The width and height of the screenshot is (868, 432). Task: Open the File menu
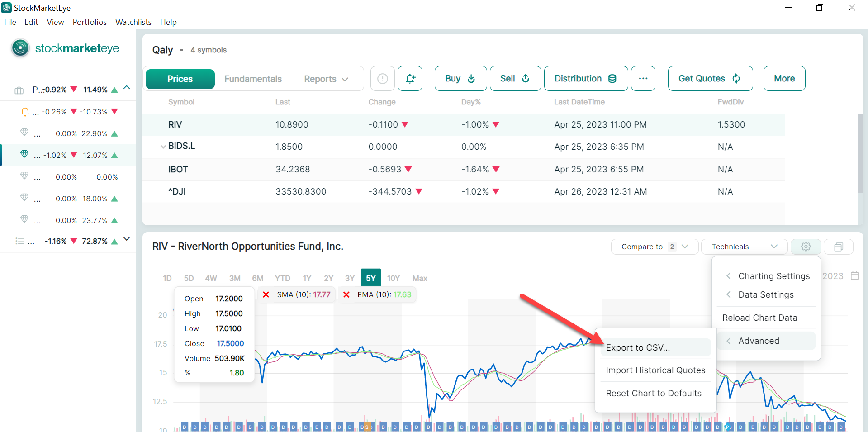(10, 22)
